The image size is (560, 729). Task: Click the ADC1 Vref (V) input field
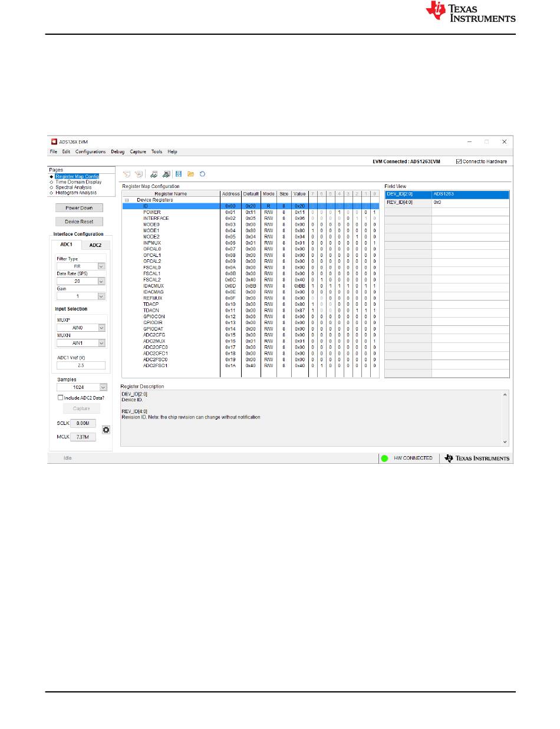click(x=81, y=365)
